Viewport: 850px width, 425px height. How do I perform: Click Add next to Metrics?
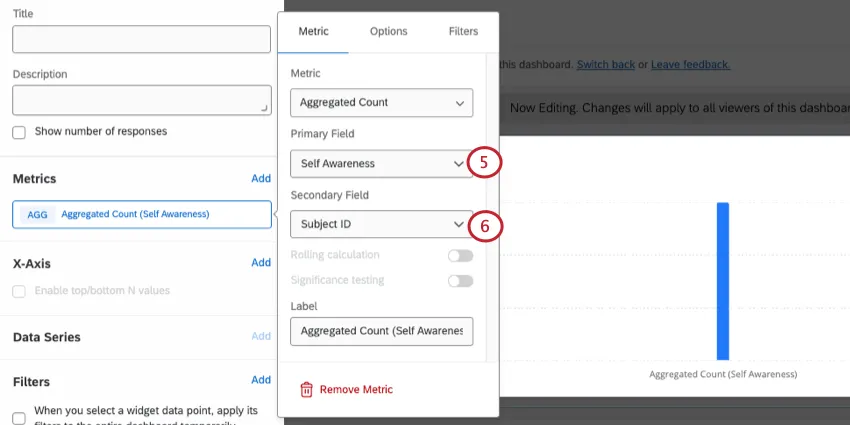(x=261, y=179)
